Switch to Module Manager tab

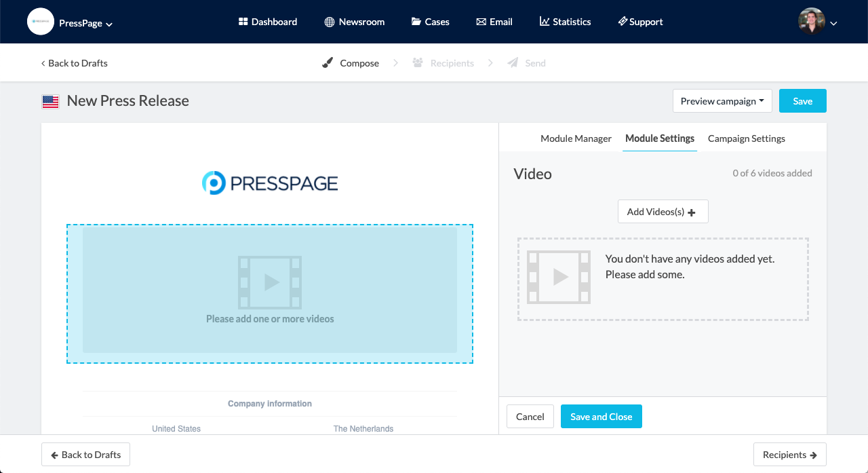coord(576,138)
